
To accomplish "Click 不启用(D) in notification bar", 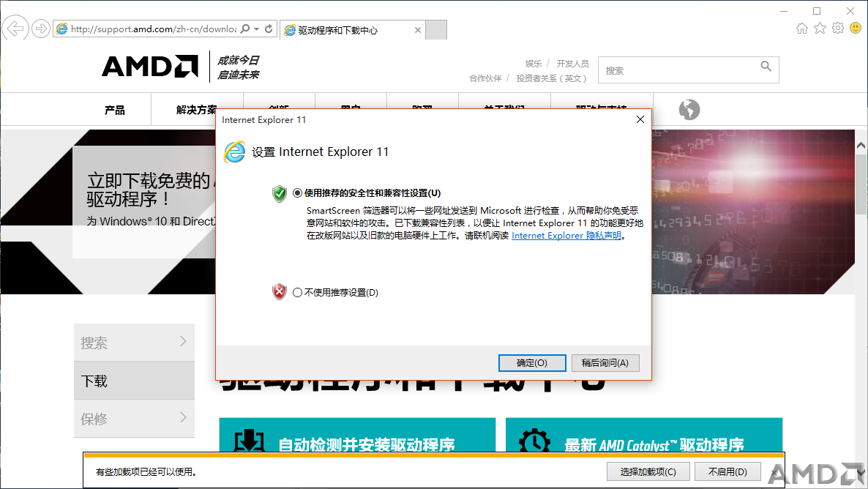I will [727, 472].
